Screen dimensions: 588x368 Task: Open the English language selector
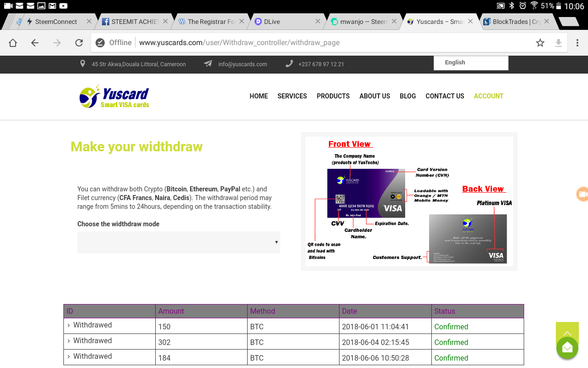coord(471,63)
